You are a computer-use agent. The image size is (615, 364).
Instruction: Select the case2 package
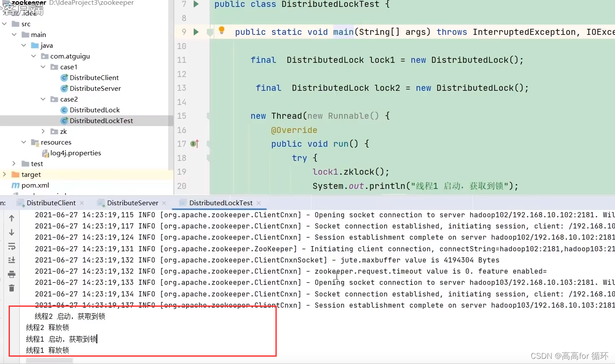[64, 99]
